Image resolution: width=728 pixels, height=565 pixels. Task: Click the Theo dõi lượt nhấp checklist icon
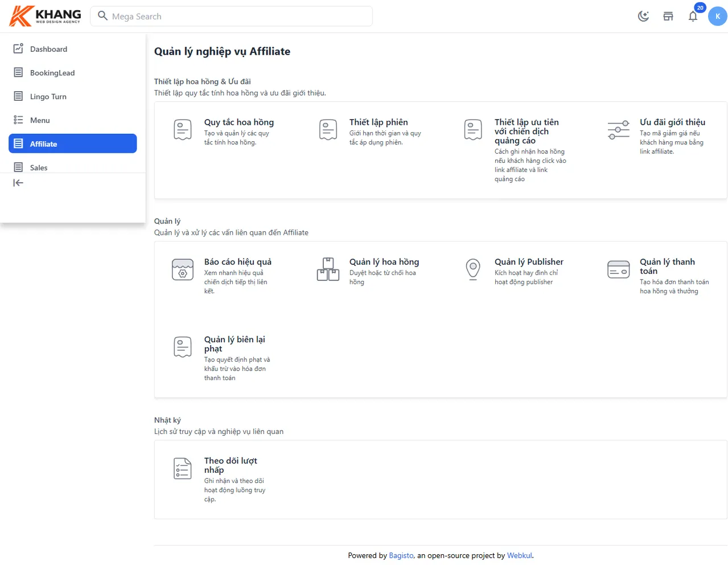183,468
